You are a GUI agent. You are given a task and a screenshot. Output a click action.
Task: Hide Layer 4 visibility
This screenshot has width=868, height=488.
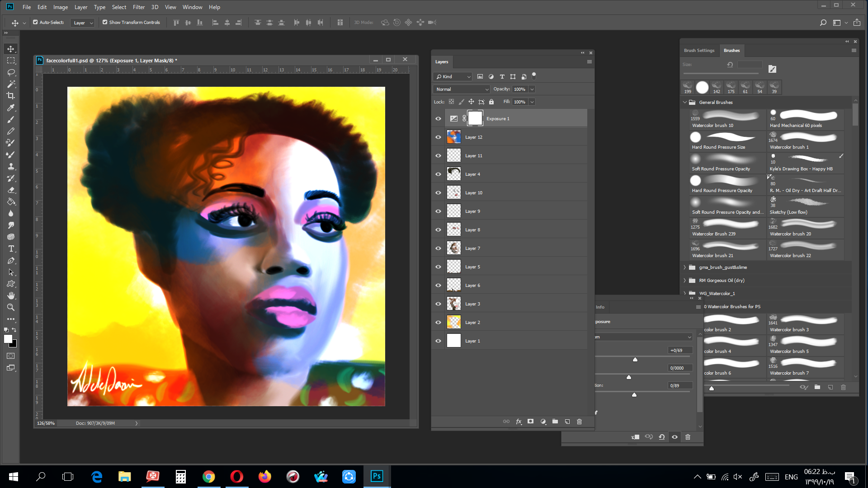pyautogui.click(x=438, y=174)
